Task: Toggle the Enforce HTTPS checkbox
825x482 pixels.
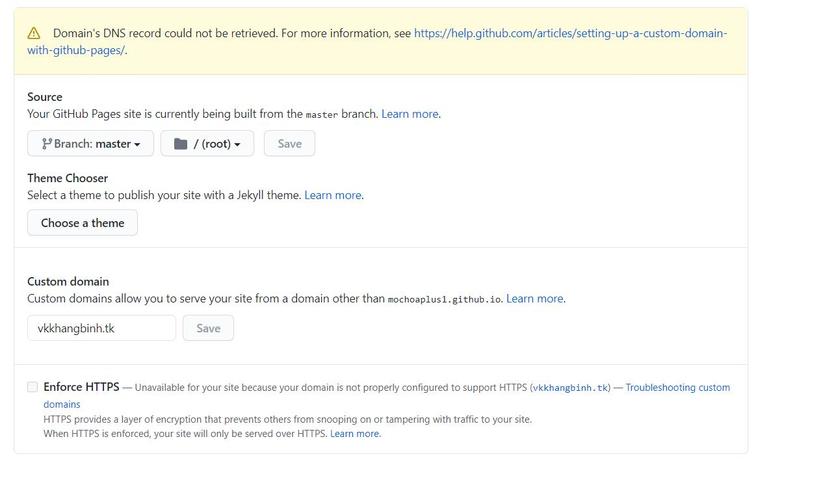Action: (33, 387)
